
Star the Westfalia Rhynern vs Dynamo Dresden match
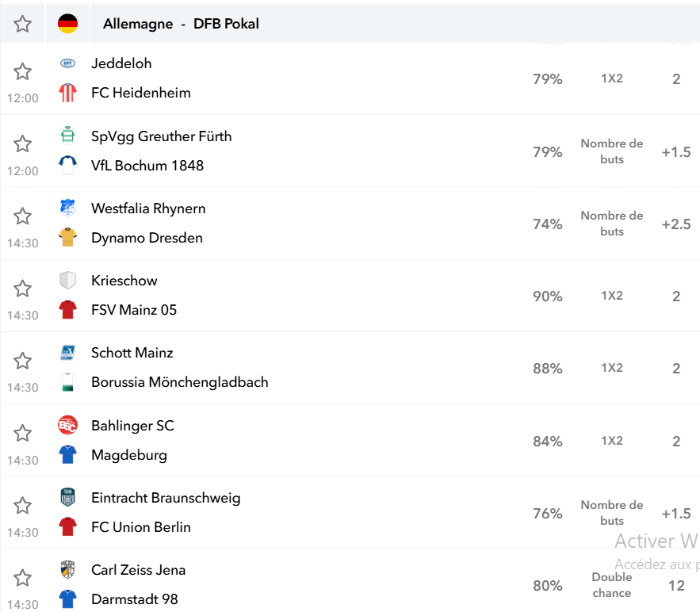(22, 216)
